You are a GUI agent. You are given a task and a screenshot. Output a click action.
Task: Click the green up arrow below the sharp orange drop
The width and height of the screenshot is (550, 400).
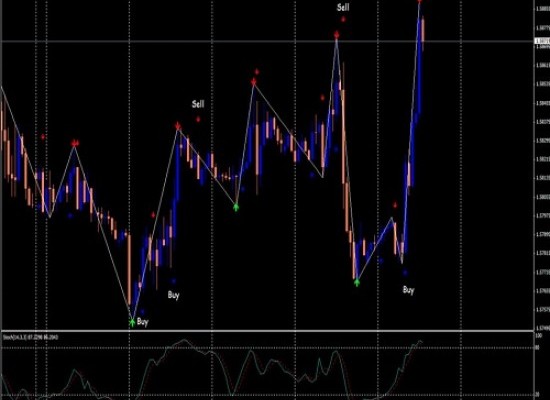click(357, 282)
